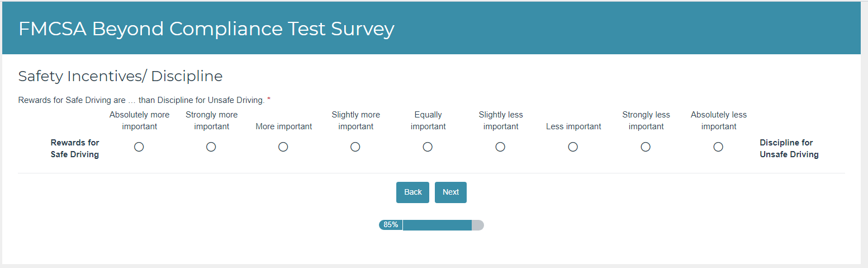This screenshot has height=268, width=868.
Task: Select the 'Less important' radio option
Action: pyautogui.click(x=573, y=147)
